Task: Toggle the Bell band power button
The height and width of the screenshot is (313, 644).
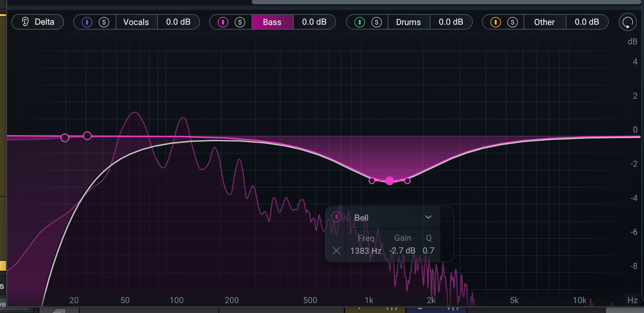Action: click(336, 217)
